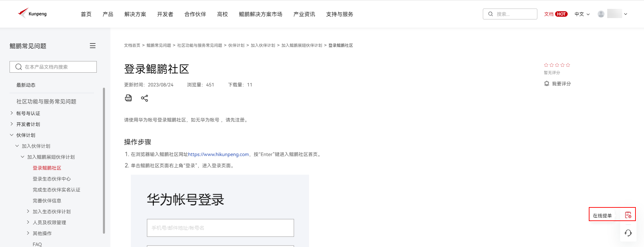Click the first rating star
This screenshot has width=644, height=247.
pos(546,65)
